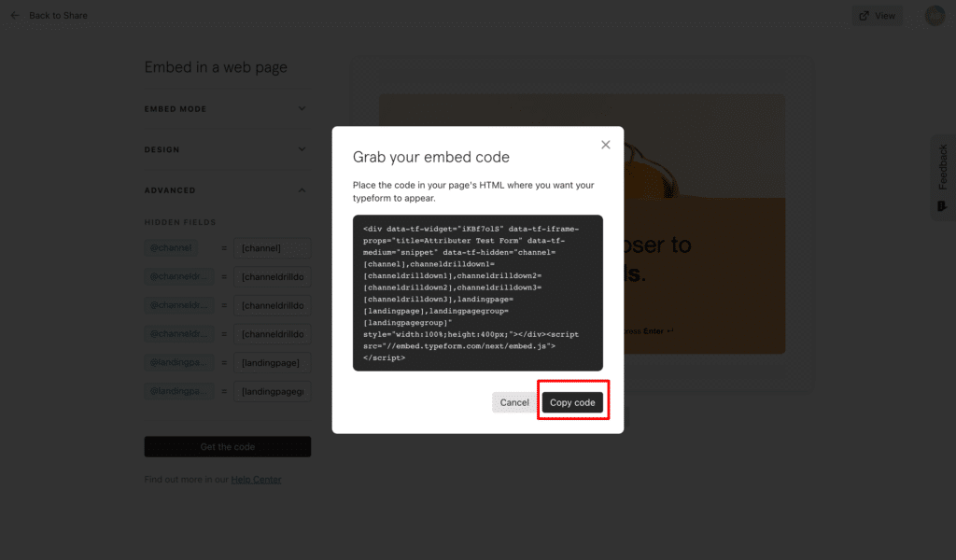Click the Embed in a web page heading
Viewport: 956px width, 560px height.
216,67
